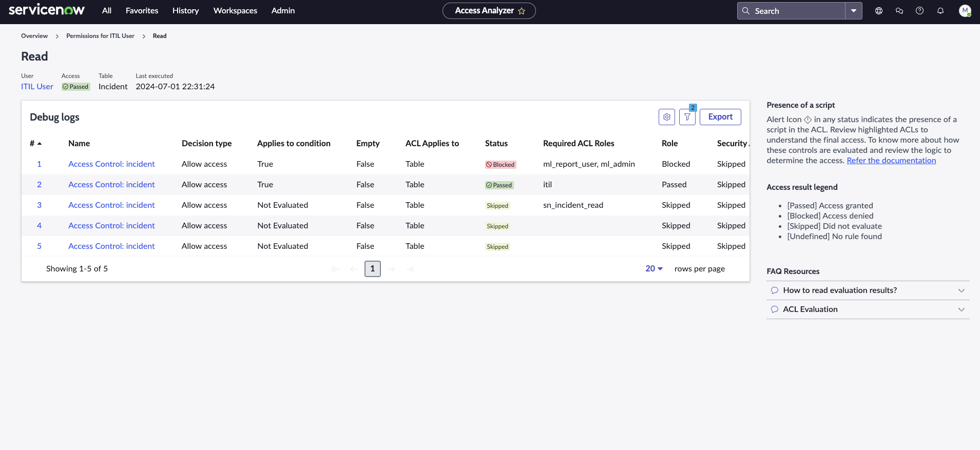Click the Name column header
The height and width of the screenshot is (450, 980).
pyautogui.click(x=79, y=144)
